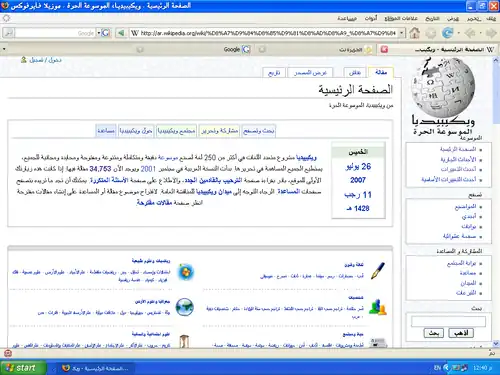
Task: Click the Windows Start button
Action: click(x=23, y=368)
